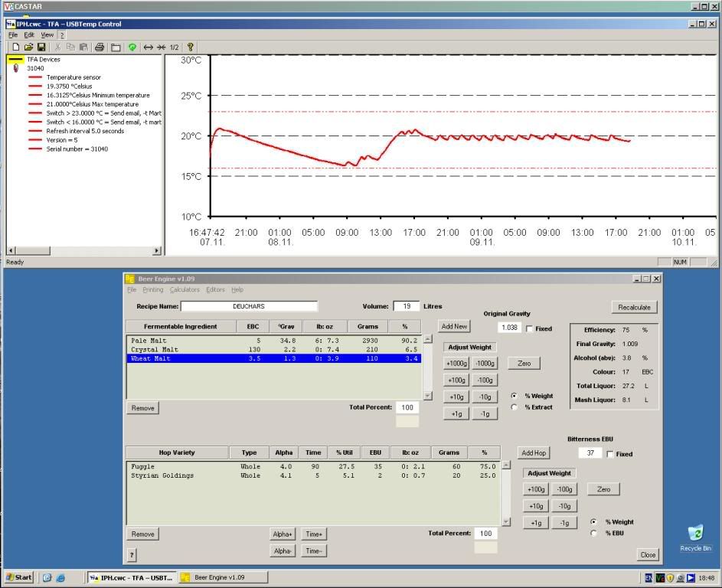This screenshot has width=722, height=588.
Task: Click the thermometer icon beside device 31040
Action: (16, 68)
